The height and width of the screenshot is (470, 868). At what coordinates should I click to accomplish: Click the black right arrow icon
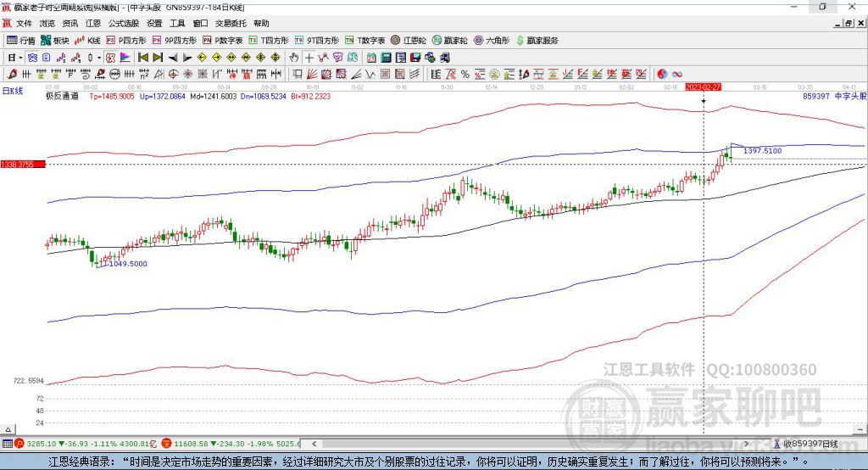187,58
